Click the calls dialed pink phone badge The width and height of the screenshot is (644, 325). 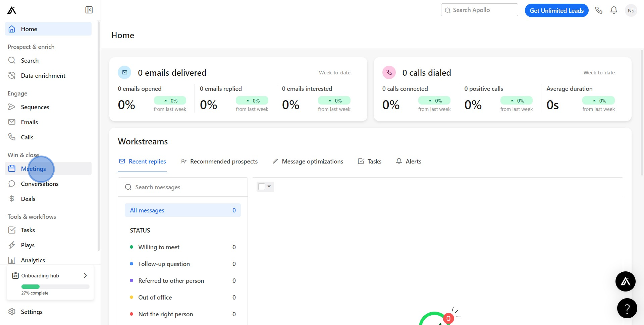coord(389,72)
